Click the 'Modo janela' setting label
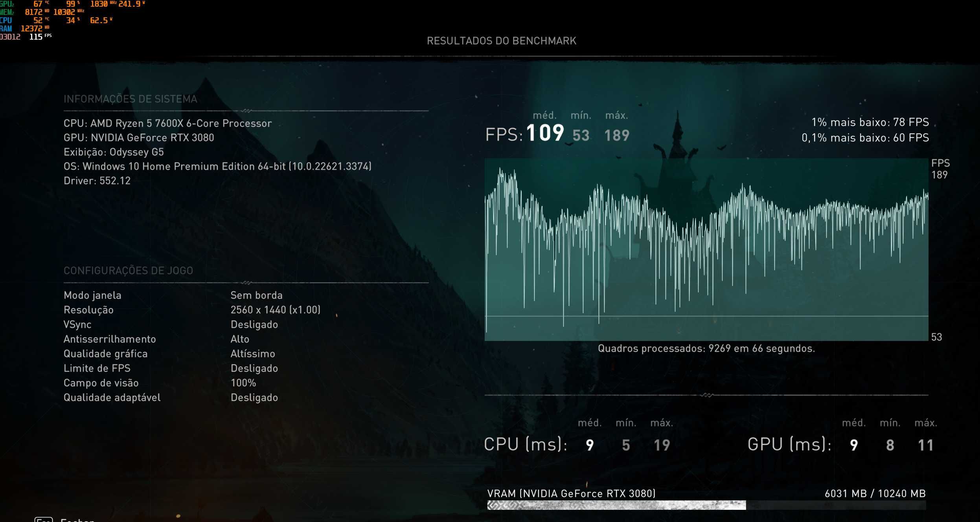 [92, 295]
